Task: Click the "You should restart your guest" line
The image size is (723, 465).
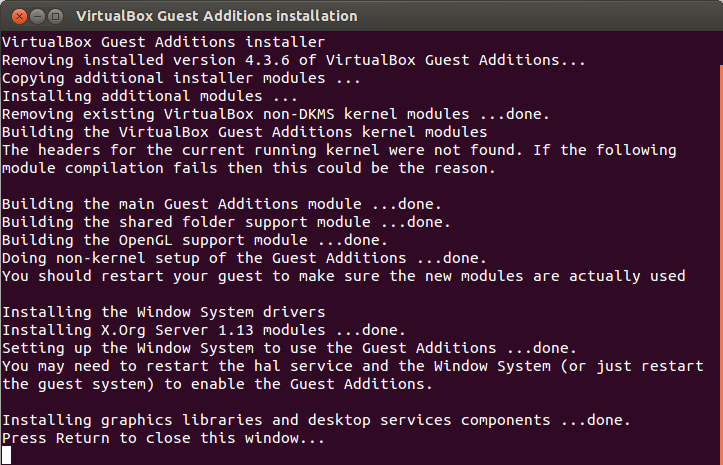Action: coord(343,276)
